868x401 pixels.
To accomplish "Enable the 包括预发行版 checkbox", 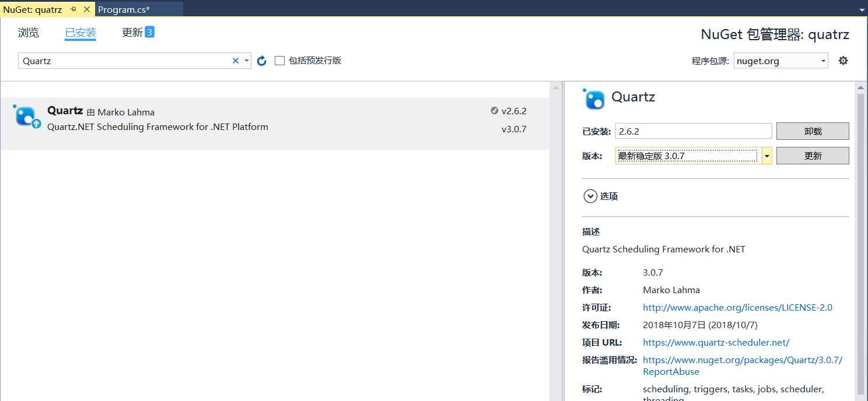I will tap(279, 60).
